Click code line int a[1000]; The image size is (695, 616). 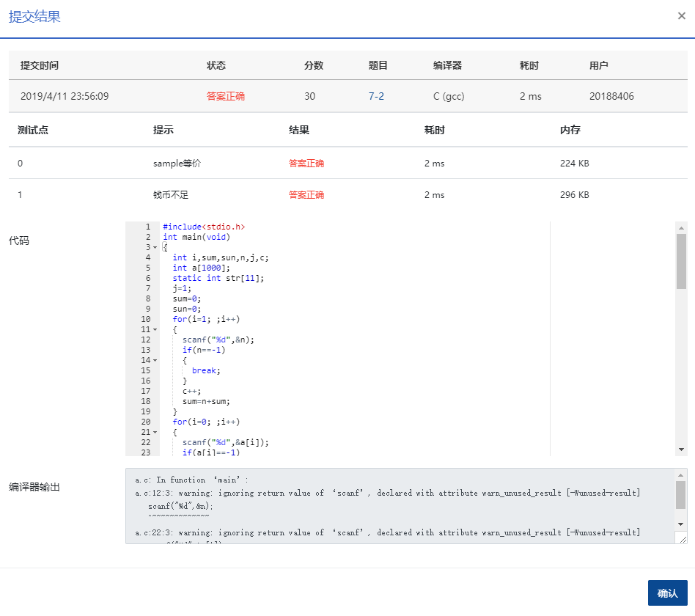(x=201, y=268)
